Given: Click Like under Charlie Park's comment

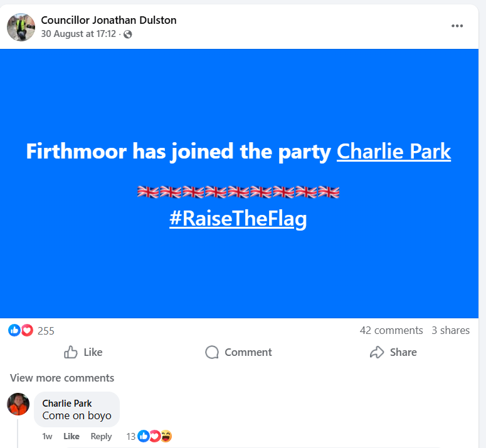Looking at the screenshot, I should [71, 436].
